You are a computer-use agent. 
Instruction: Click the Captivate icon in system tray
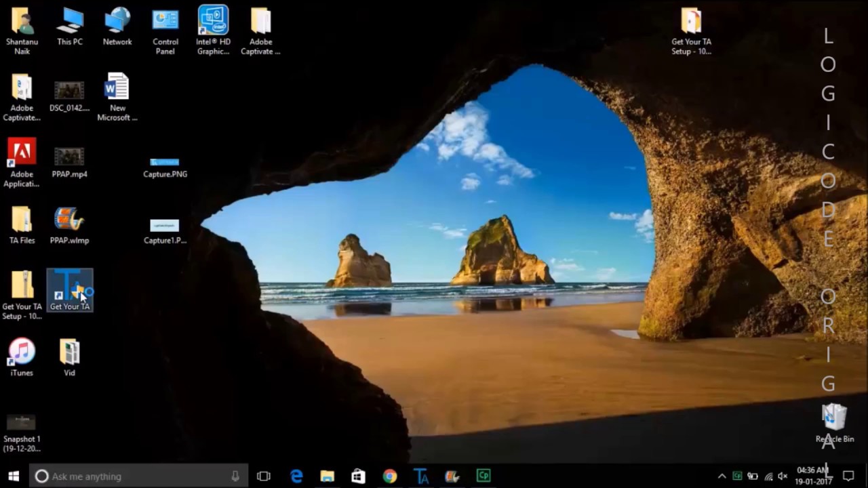(x=737, y=476)
